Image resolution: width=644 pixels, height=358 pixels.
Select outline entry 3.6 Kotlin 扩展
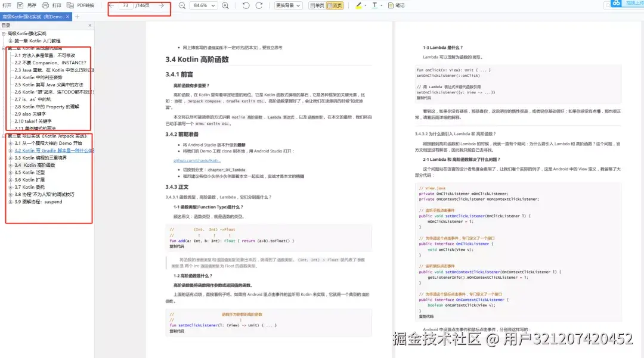coord(30,180)
